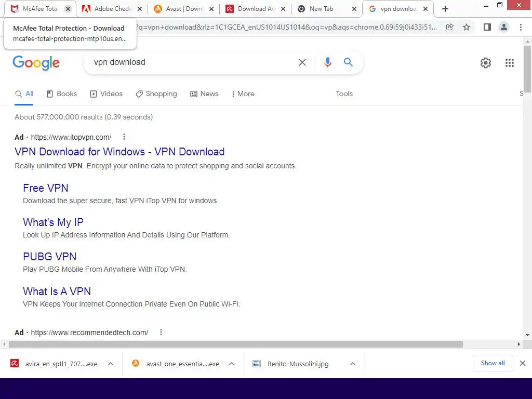
Task: Click the About 577,000,000 results text
Action: click(x=84, y=117)
